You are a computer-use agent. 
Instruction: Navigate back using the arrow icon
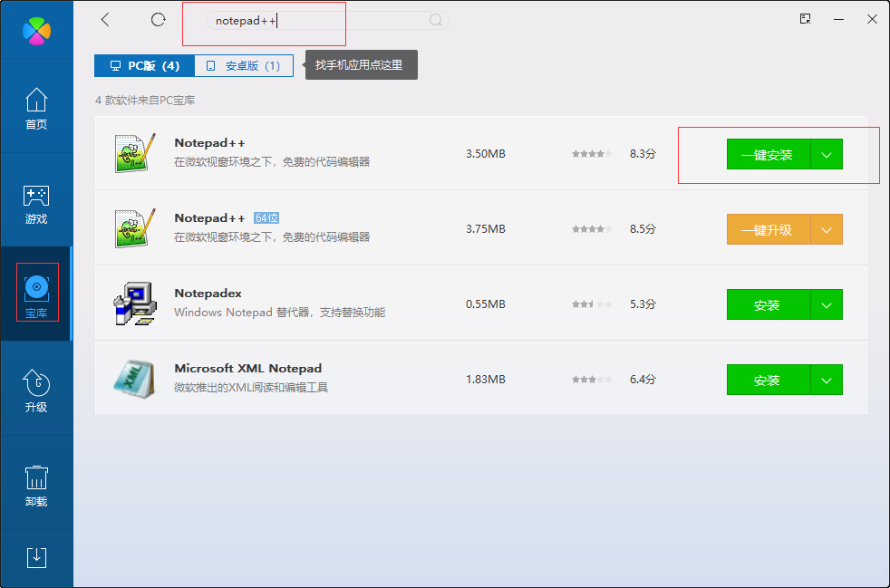point(104,19)
